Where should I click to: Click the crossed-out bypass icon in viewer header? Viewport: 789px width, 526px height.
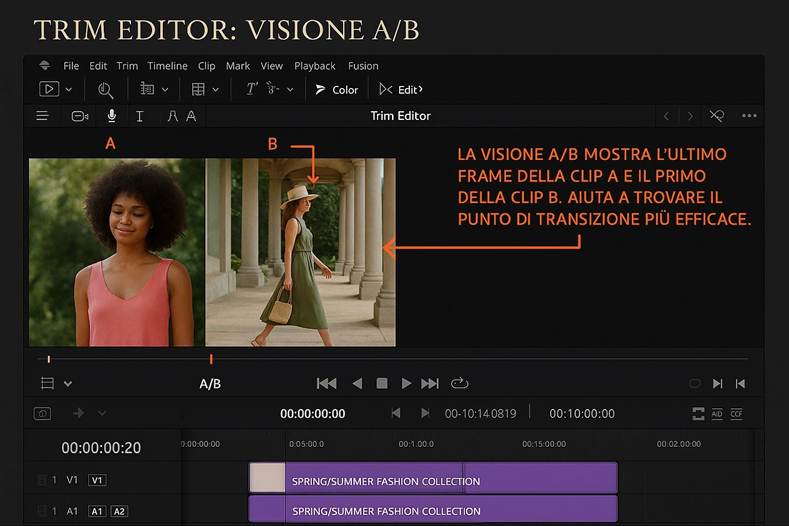point(717,116)
